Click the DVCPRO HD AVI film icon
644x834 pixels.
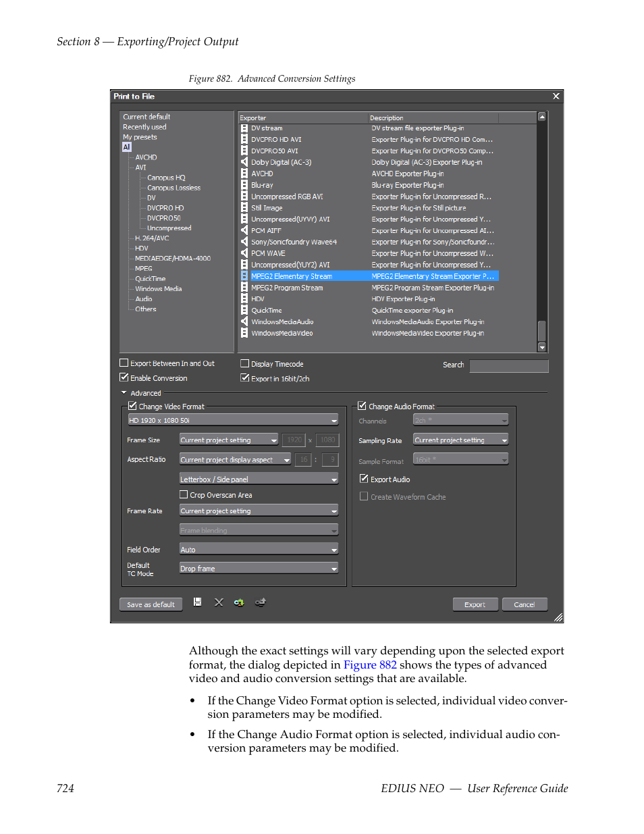[244, 139]
